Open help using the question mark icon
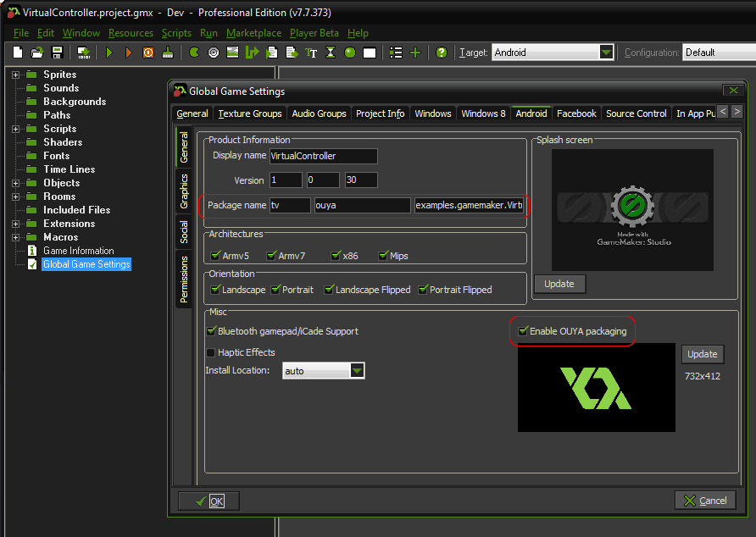 point(440,52)
